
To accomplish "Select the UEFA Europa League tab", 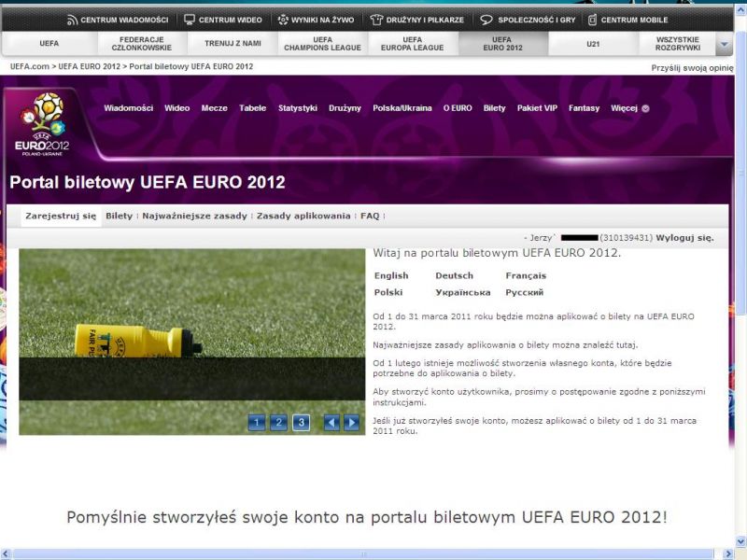I will click(x=412, y=44).
